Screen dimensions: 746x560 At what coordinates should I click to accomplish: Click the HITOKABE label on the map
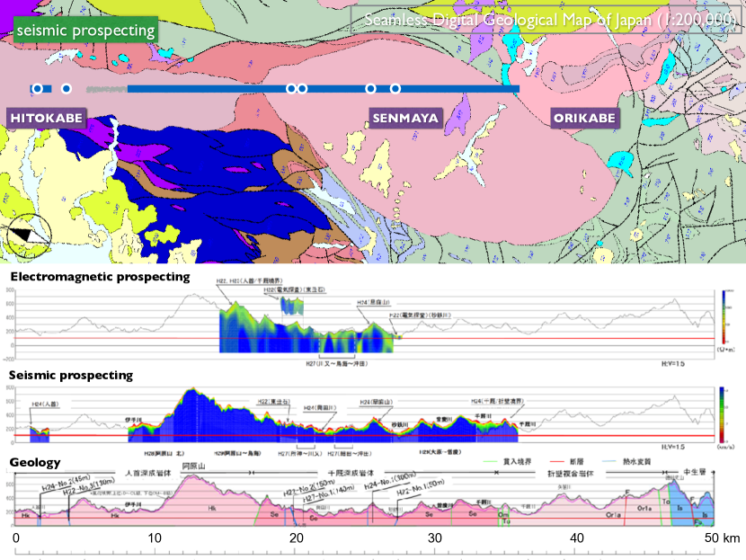[47, 118]
